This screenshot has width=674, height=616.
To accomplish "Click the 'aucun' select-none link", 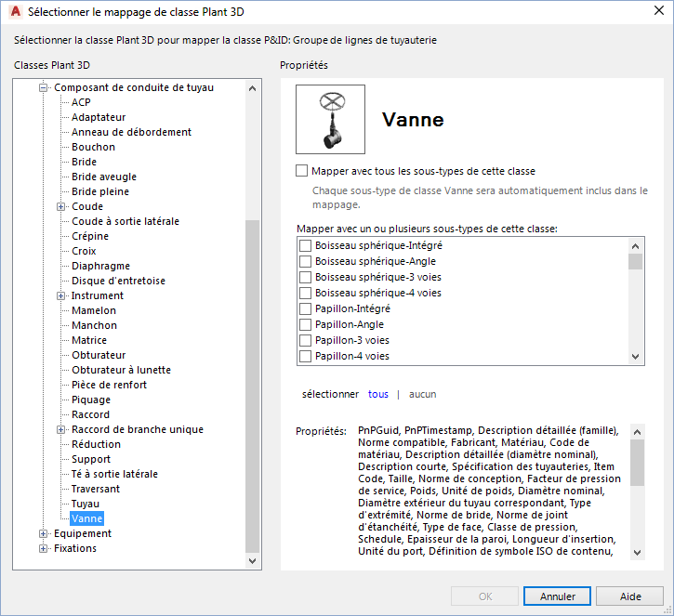I will (x=422, y=394).
